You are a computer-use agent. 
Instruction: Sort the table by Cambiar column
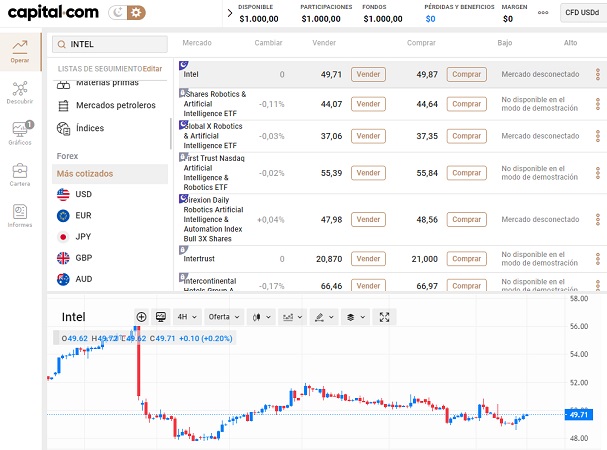tap(268, 43)
